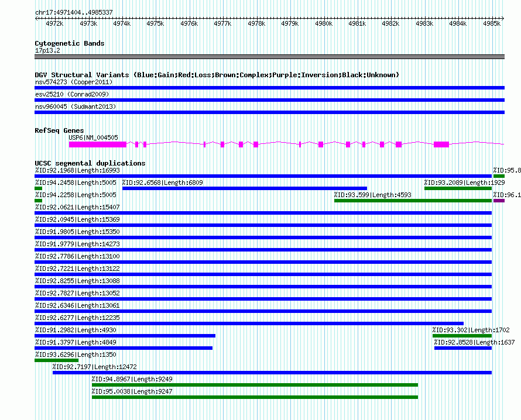Click the wide USP6 exon near 4983.5k
The width and height of the screenshot is (521, 420).
pos(441,144)
